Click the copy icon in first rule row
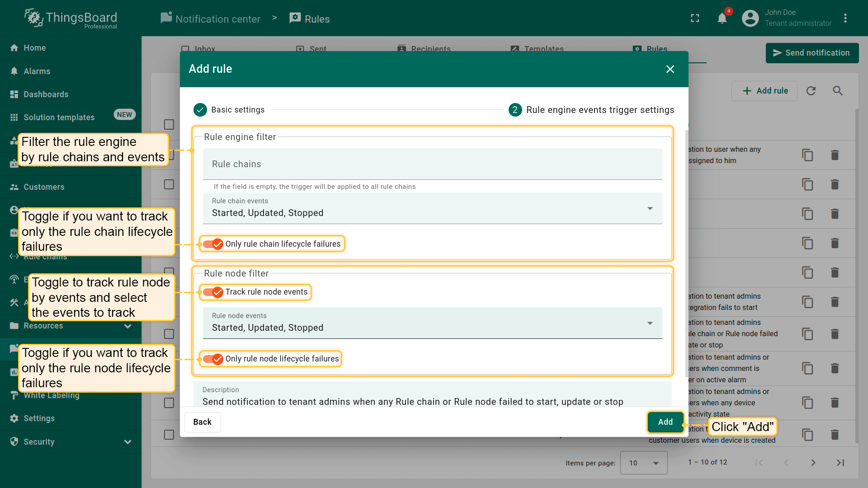The image size is (868, 488). coord(807,155)
